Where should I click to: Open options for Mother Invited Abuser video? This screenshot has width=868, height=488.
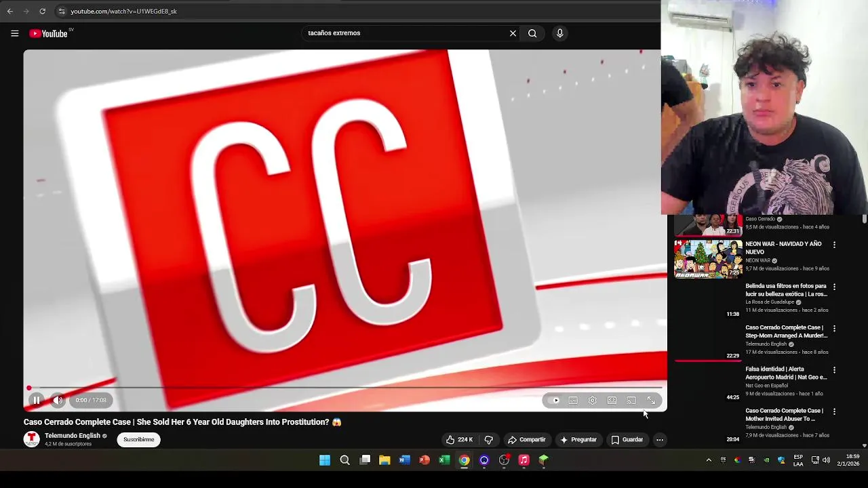point(834,411)
